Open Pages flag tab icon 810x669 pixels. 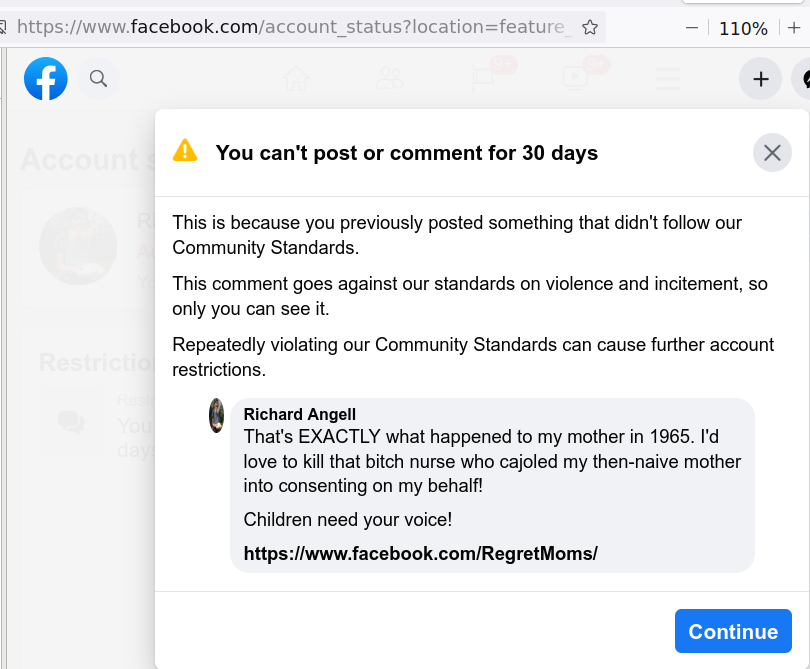[482, 80]
